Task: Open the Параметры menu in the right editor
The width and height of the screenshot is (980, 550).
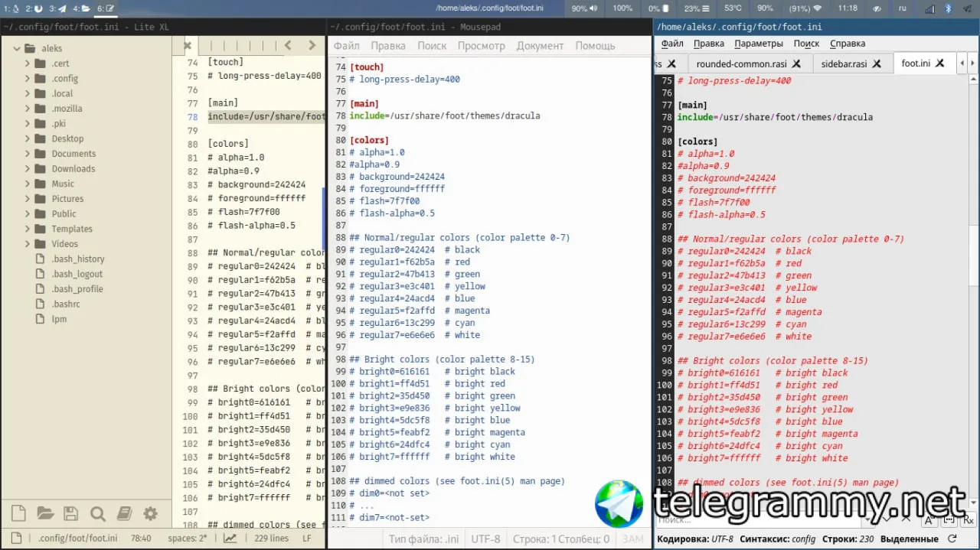Action: (x=759, y=44)
